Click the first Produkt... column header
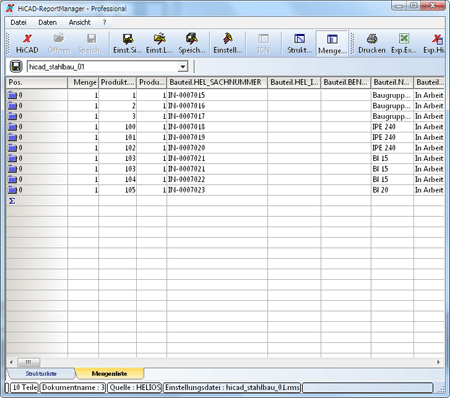Image resolution: width=450 pixels, height=398 pixels. coord(118,82)
